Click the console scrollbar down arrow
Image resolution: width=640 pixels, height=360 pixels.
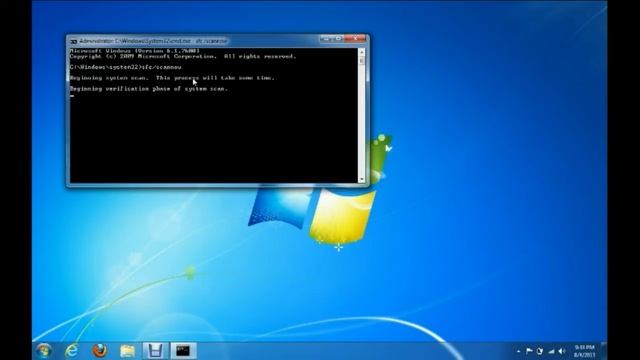pos(362,180)
